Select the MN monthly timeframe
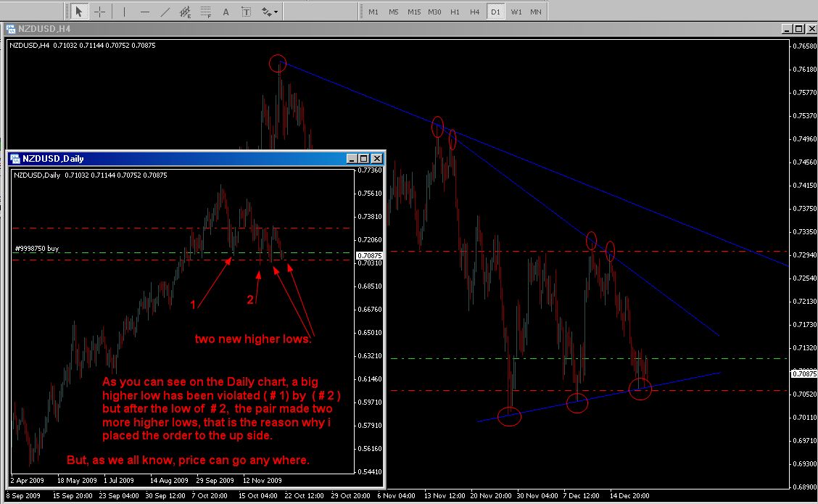This screenshot has height=504, width=818. (x=535, y=12)
